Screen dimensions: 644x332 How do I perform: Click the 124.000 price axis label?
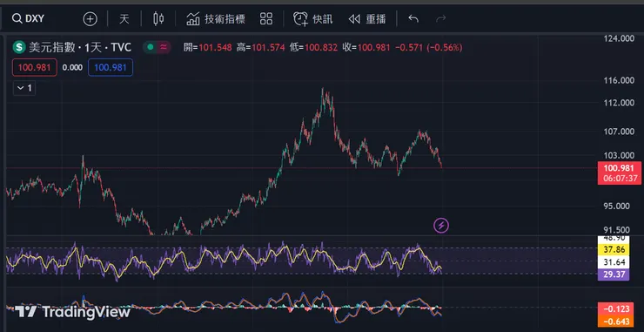tap(619, 39)
